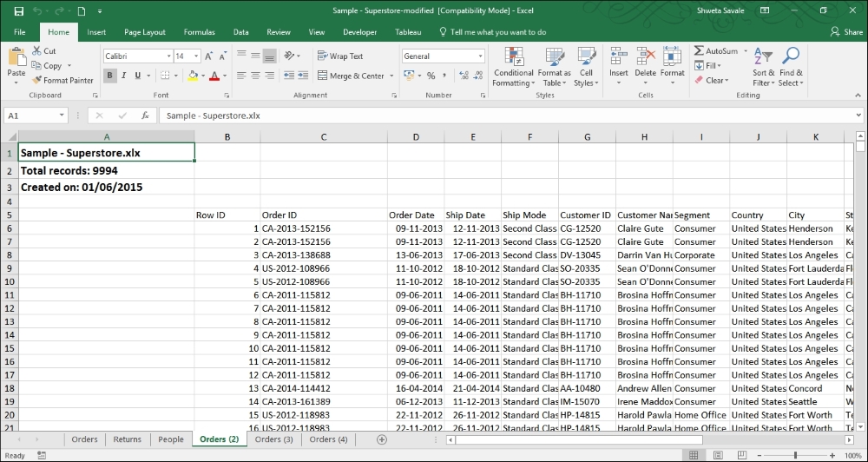Click Merge & Center button

click(x=351, y=76)
